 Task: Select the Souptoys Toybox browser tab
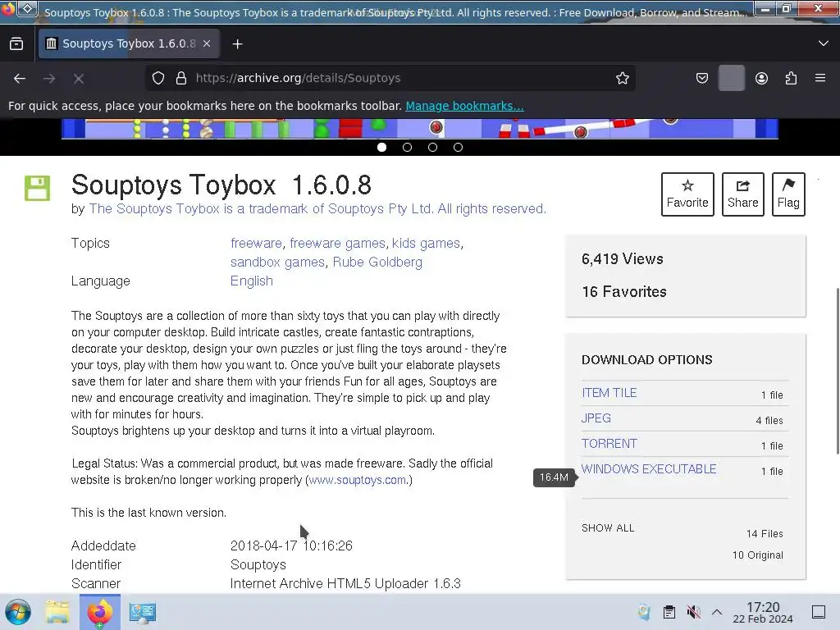[129, 44]
